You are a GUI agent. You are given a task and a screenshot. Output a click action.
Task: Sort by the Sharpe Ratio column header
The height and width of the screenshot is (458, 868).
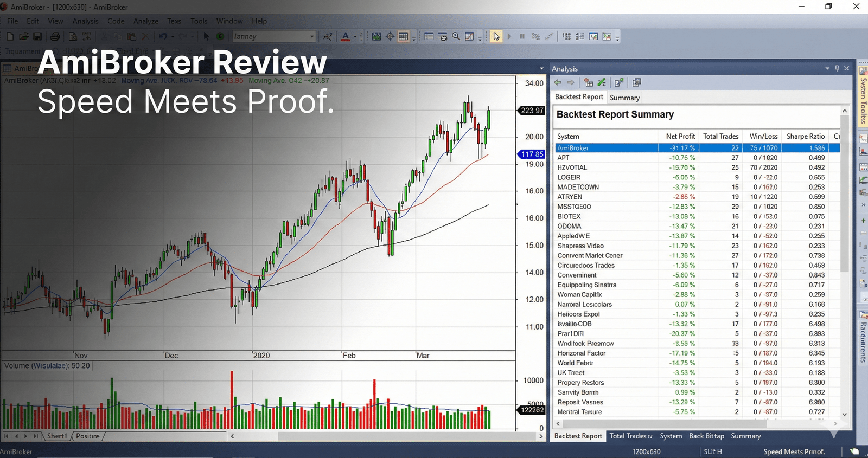(806, 136)
